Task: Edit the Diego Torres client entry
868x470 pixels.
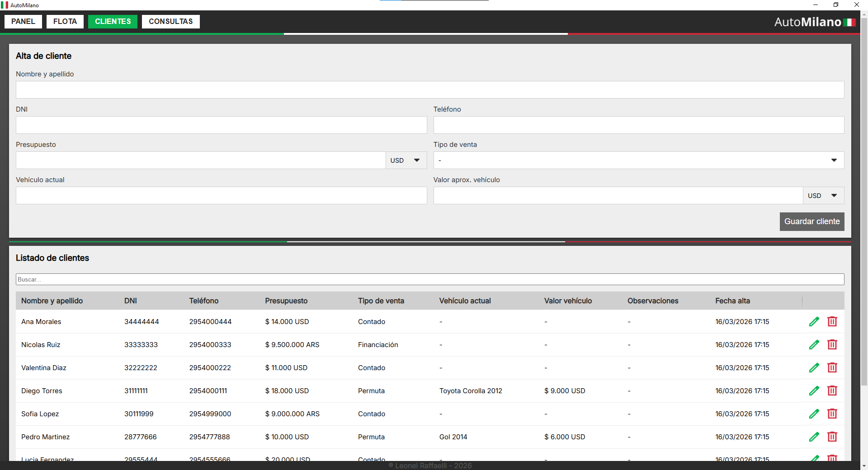Action: click(x=814, y=391)
